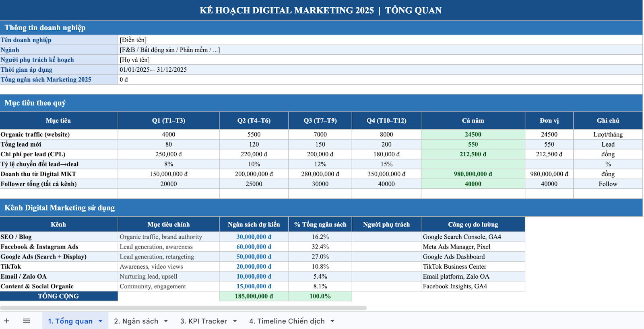This screenshot has height=329, width=644.
Task: Expand the Timeline Chiến dịch tab menu arrow
Action: coord(332,321)
